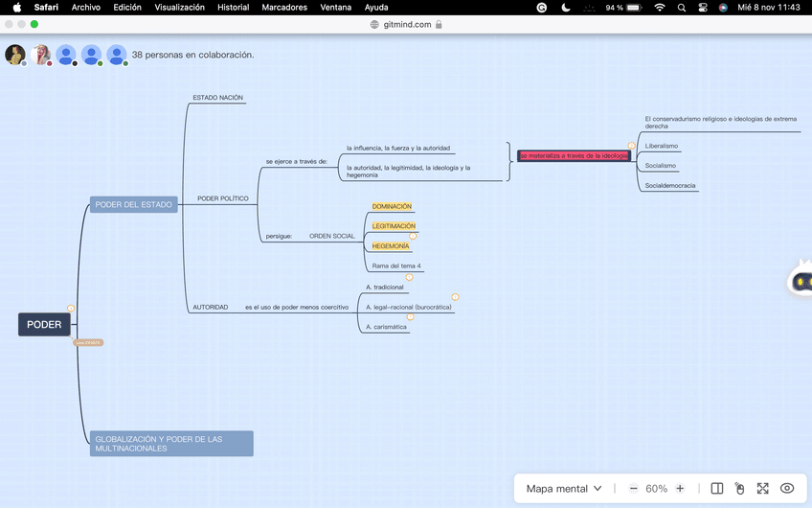
Task: Collapse the PODER root node branches
Action: 71,308
